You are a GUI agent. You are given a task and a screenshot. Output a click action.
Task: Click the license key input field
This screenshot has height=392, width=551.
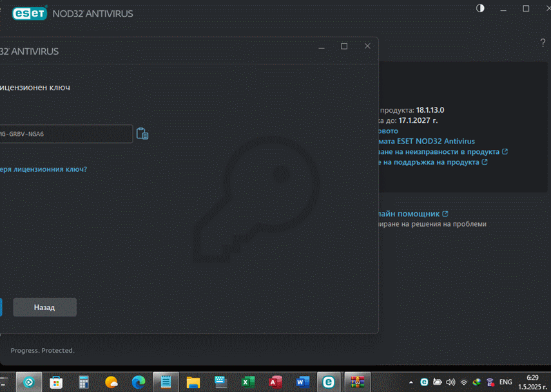click(66, 134)
